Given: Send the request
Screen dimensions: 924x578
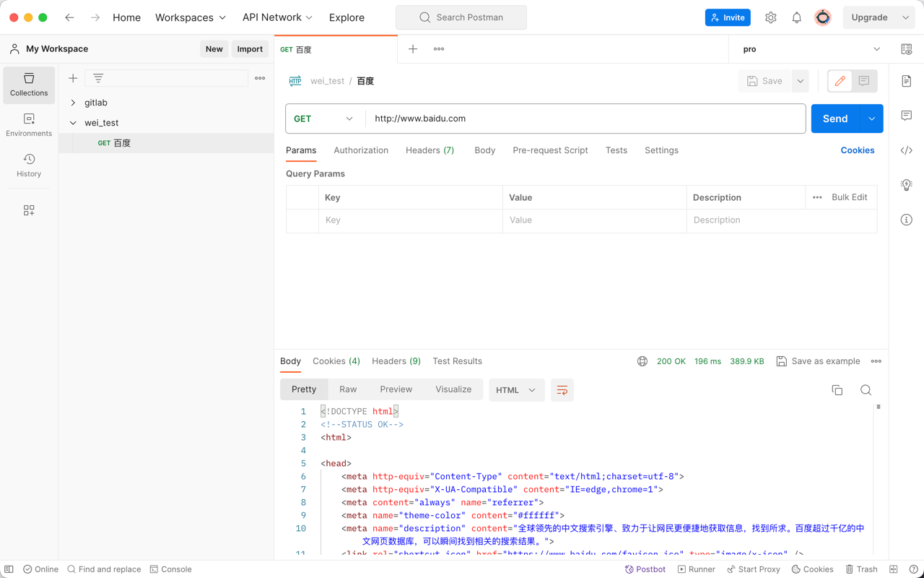Looking at the screenshot, I should [x=835, y=118].
